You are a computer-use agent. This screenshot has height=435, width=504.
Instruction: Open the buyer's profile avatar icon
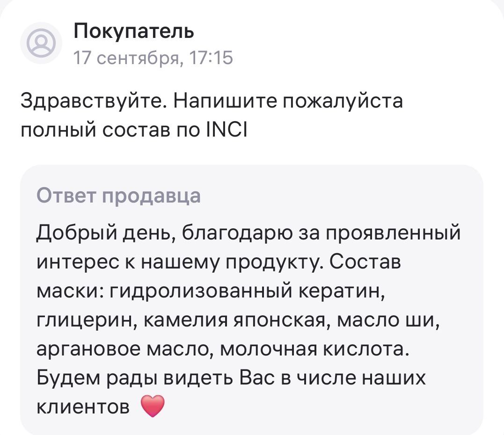click(41, 43)
